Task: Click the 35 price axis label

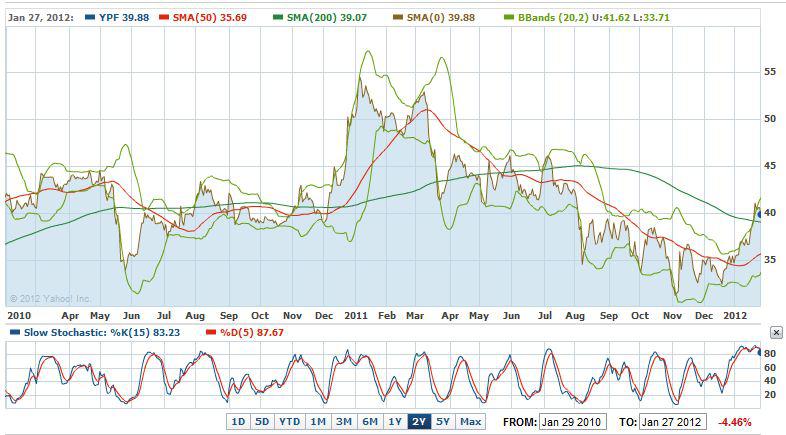Action: point(770,260)
